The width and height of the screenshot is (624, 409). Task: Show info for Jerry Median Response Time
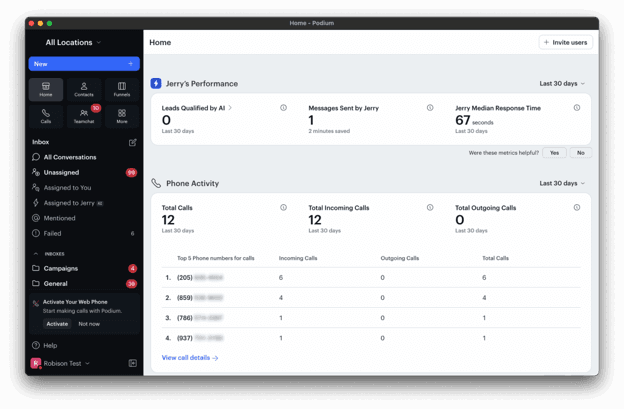point(577,108)
